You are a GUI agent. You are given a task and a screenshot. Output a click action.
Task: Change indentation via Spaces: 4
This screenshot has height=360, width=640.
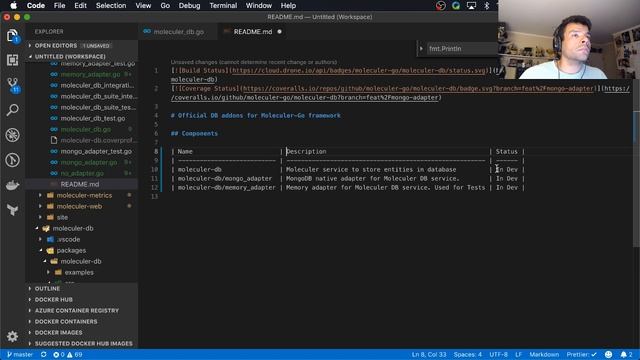coord(468,354)
